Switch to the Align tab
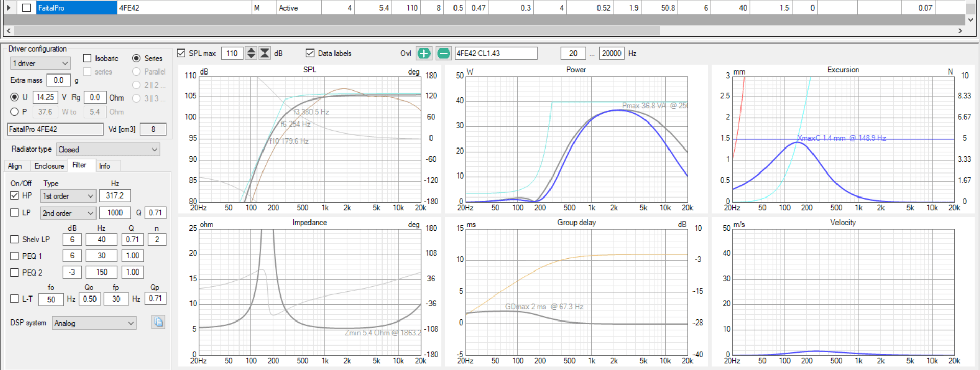The width and height of the screenshot is (980, 370). (x=15, y=166)
